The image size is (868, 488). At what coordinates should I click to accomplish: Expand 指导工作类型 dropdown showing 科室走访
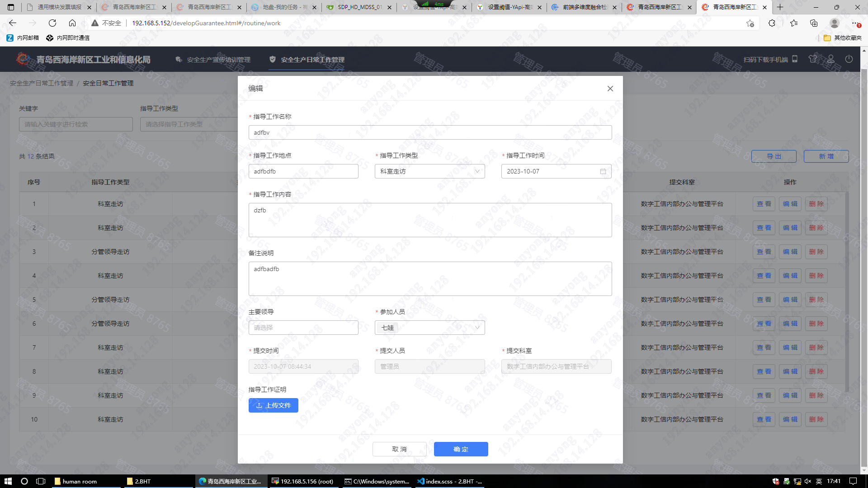(x=429, y=171)
